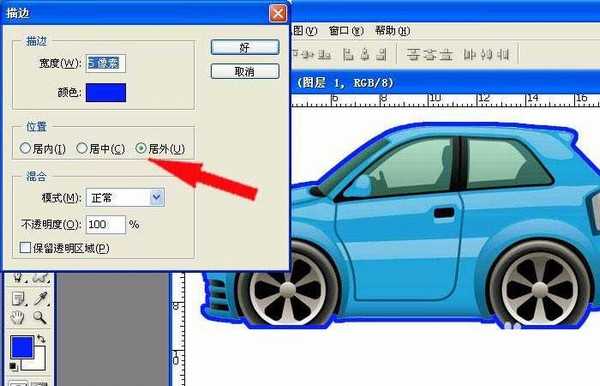Click the 宽度(W) width input field
Screen dimensions: 600x386
pyautogui.click(x=106, y=64)
